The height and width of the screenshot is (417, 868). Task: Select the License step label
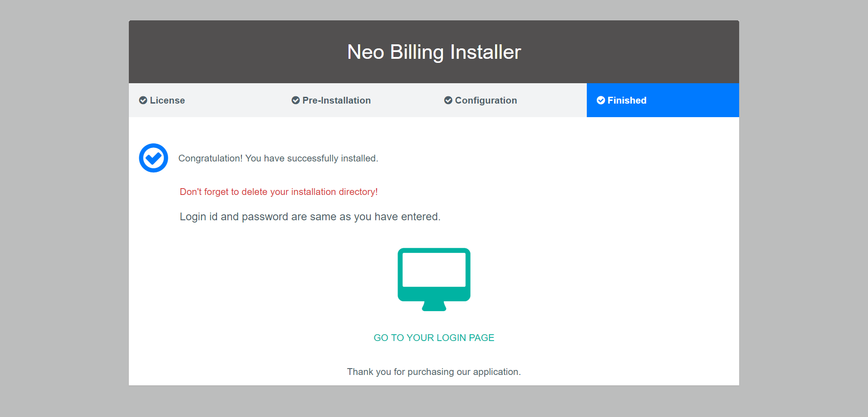(x=167, y=100)
